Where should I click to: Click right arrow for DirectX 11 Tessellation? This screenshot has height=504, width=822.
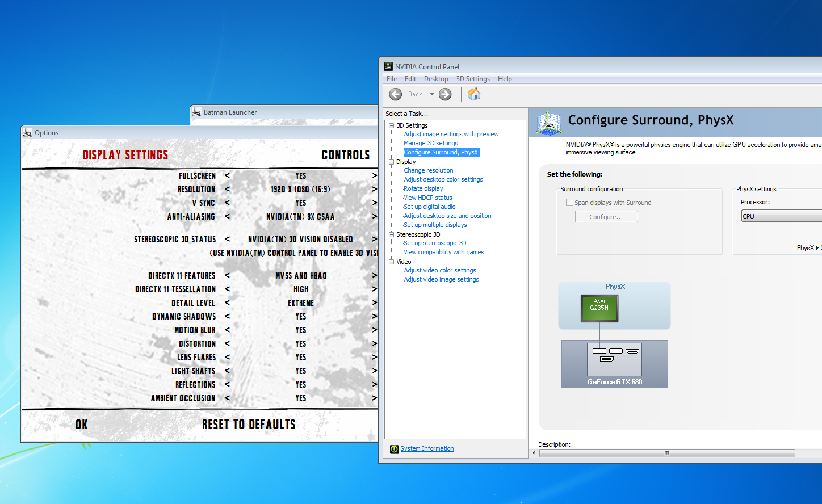pos(374,289)
